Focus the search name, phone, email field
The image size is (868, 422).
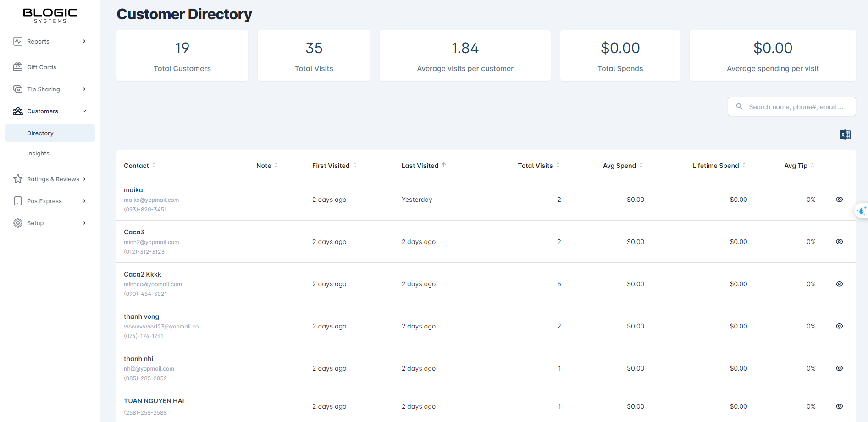coord(796,107)
